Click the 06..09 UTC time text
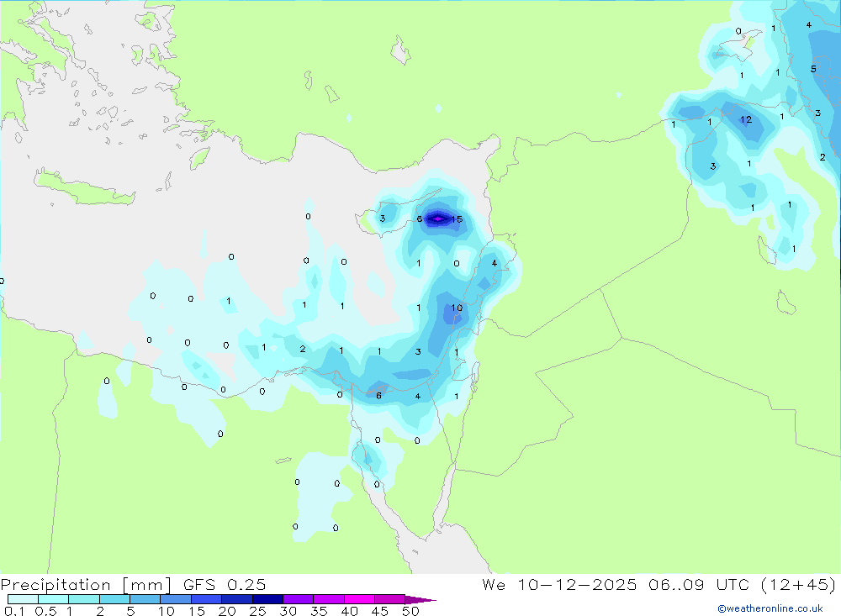The image size is (841, 616). pos(699,584)
